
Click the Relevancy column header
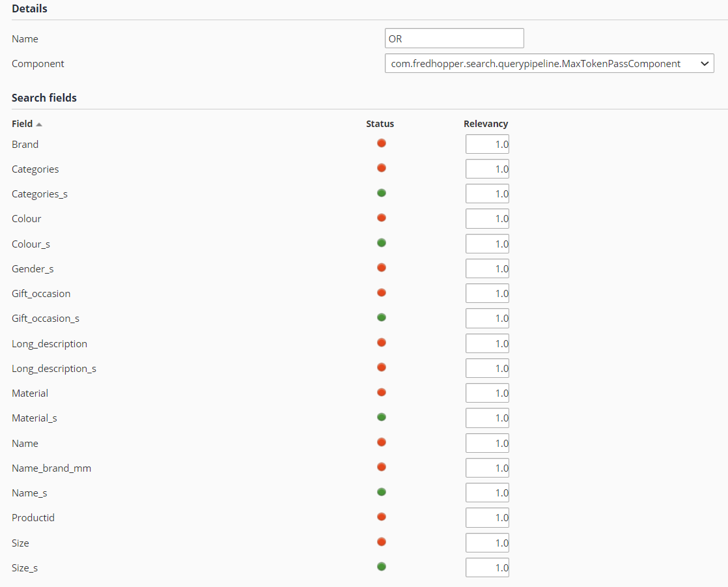coord(486,124)
